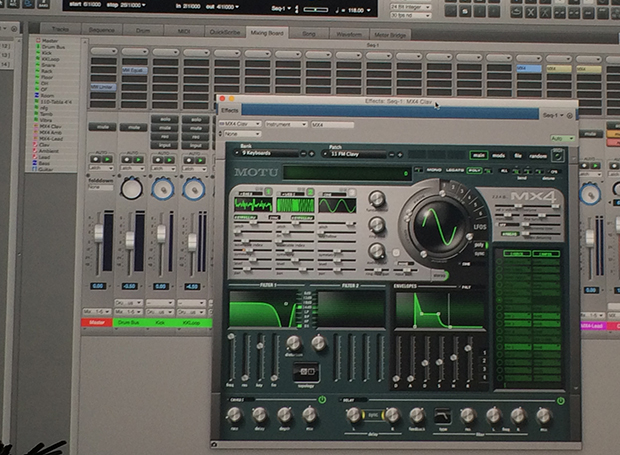Image resolution: width=620 pixels, height=455 pixels.
Task: Toggle input monitoring on KKLoop channel
Action: tap(195, 145)
